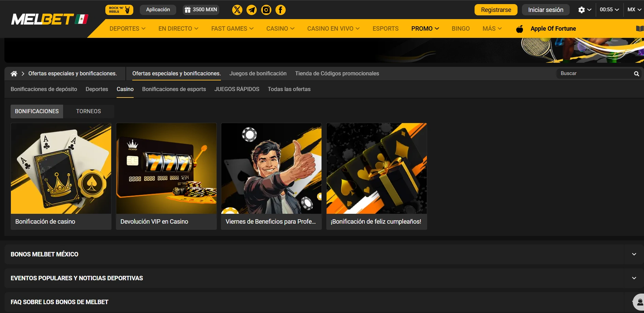Click the Melbet logo
Viewport: 644px width, 313px height.
pos(50,19)
